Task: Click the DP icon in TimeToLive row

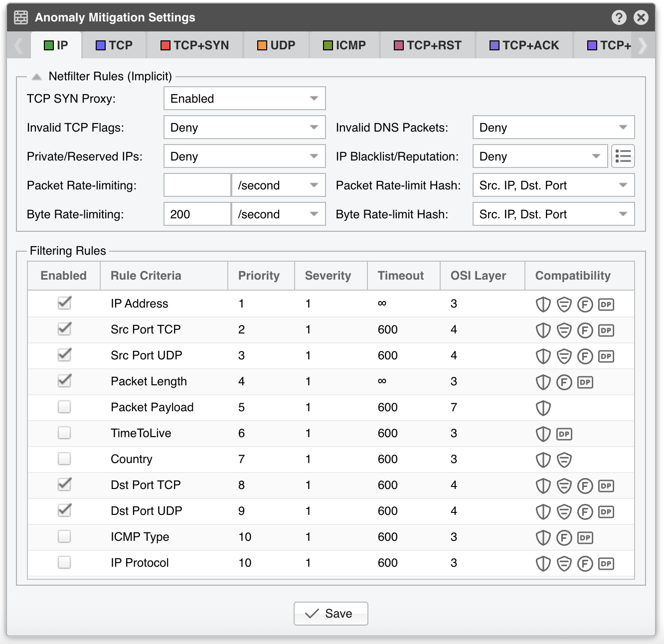Action: click(564, 434)
